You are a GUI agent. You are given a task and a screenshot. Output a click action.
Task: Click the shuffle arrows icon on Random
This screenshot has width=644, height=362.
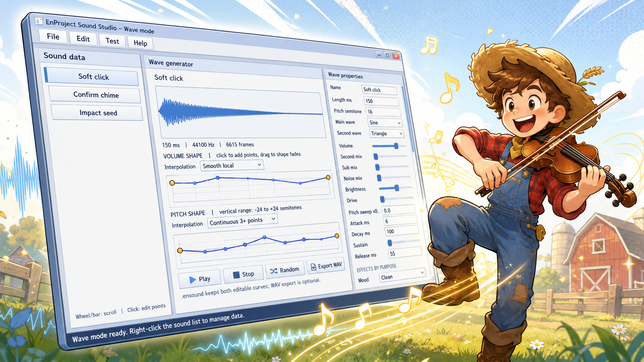[x=274, y=271]
